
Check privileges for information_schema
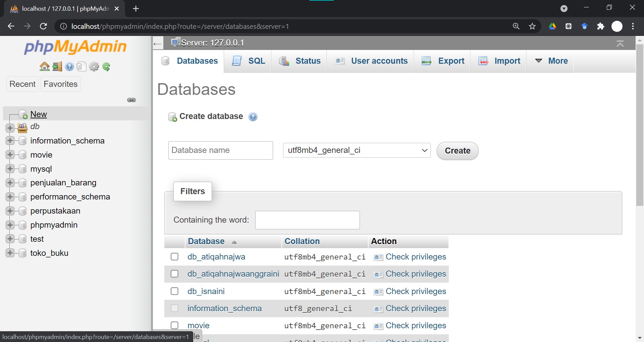(416, 308)
